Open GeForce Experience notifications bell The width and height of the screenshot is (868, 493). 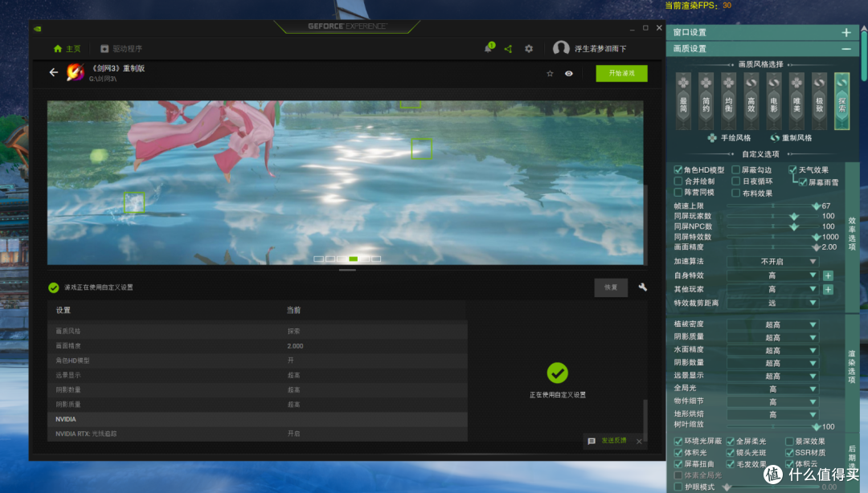click(489, 48)
